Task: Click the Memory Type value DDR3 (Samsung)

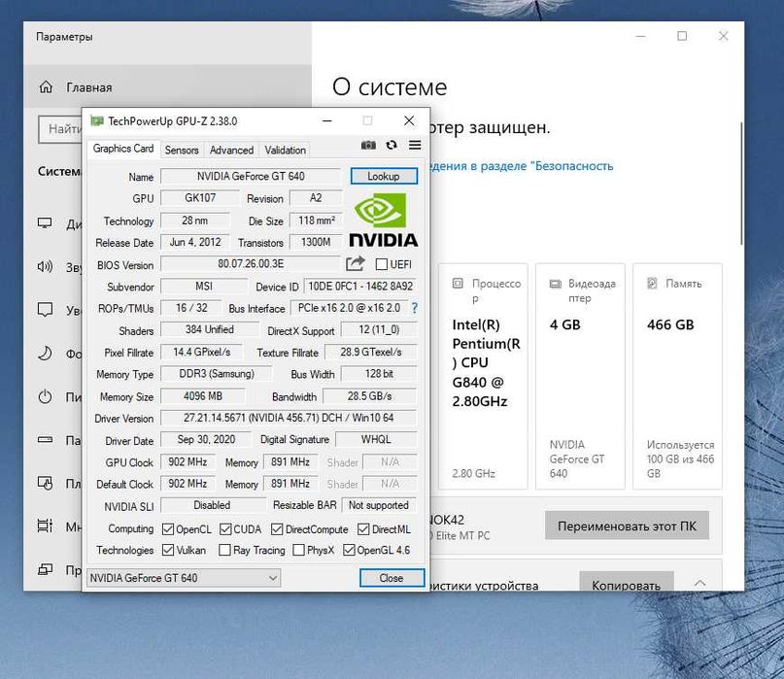Action: [217, 374]
